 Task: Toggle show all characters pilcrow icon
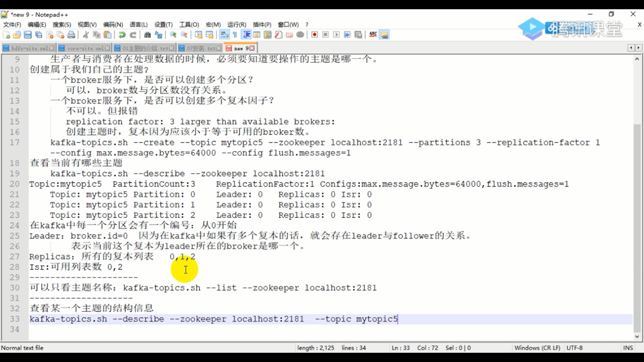(x=235, y=35)
